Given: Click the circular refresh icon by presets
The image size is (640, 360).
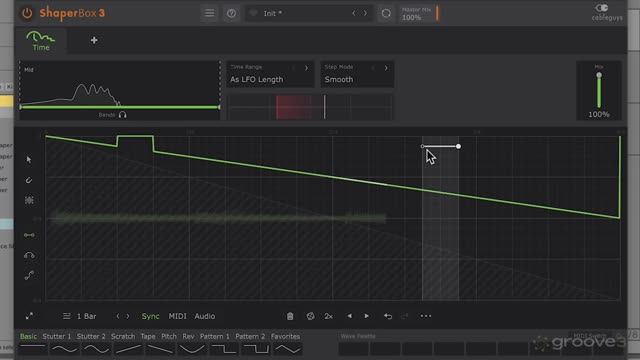Looking at the screenshot, I should pos(386,13).
